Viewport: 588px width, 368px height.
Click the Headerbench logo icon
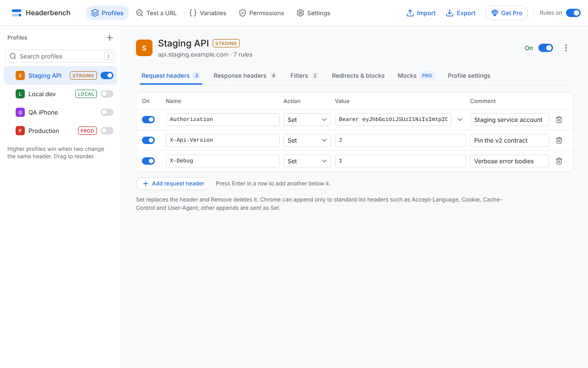17,13
